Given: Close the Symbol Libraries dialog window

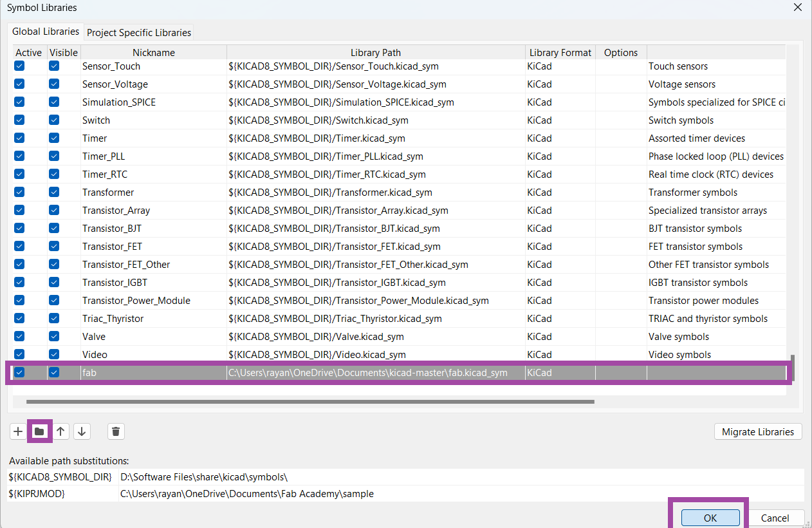Looking at the screenshot, I should click(x=797, y=8).
